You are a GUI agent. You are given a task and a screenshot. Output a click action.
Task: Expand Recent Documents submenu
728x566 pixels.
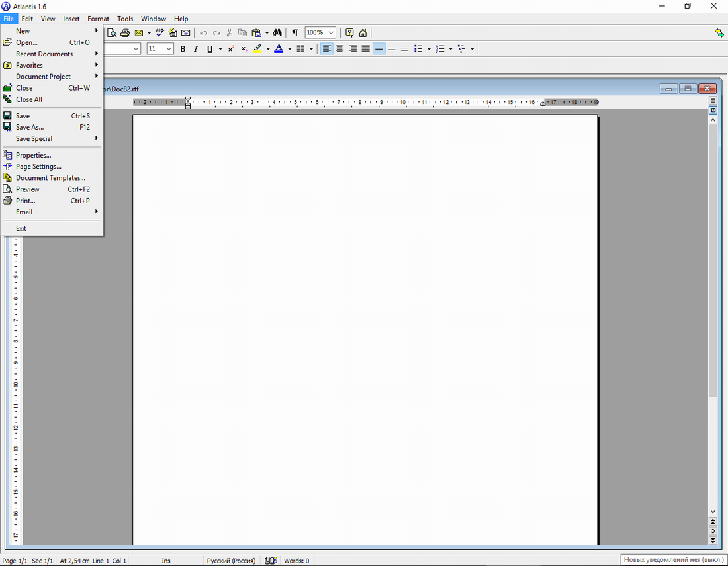pos(52,54)
